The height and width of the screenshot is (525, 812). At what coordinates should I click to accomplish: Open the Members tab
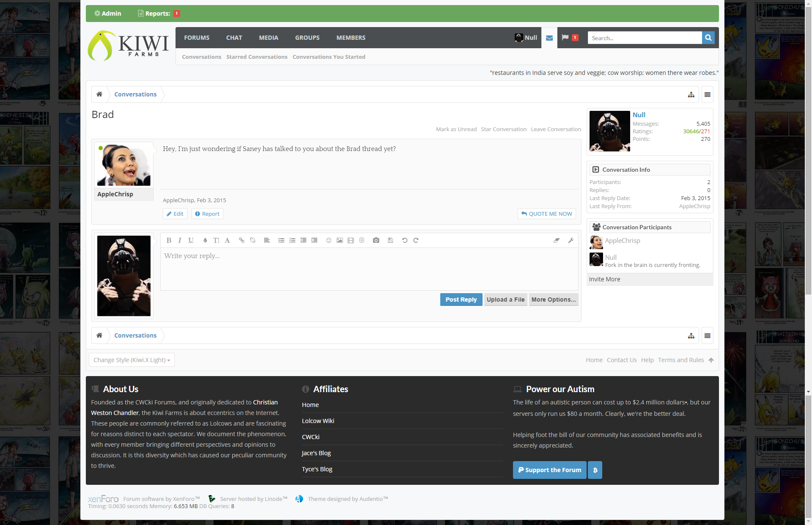click(351, 38)
